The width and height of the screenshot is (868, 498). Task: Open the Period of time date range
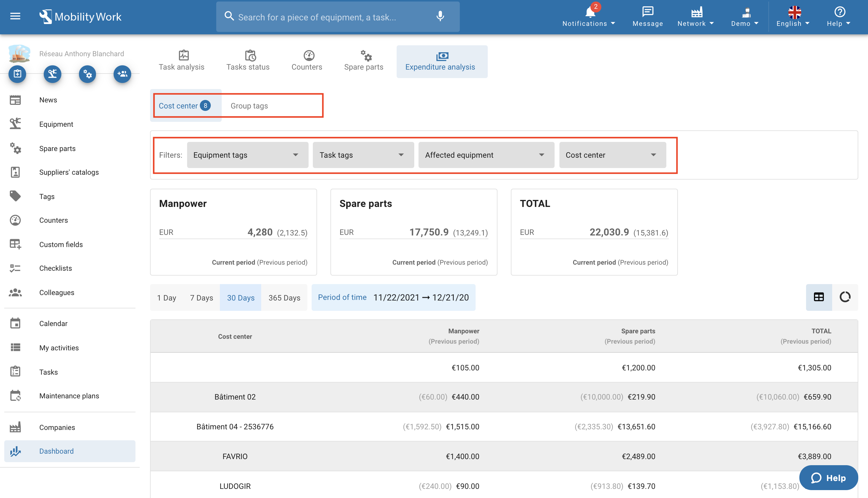point(393,297)
